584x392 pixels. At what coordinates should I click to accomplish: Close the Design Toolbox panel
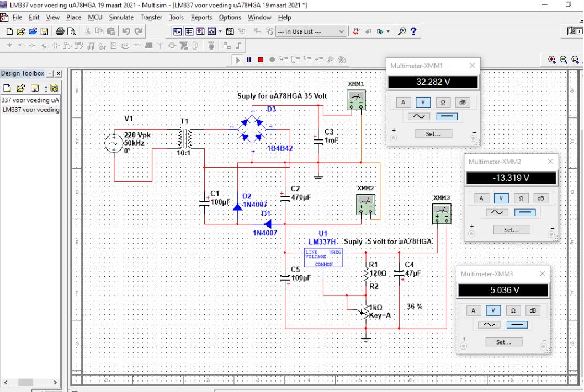click(59, 74)
